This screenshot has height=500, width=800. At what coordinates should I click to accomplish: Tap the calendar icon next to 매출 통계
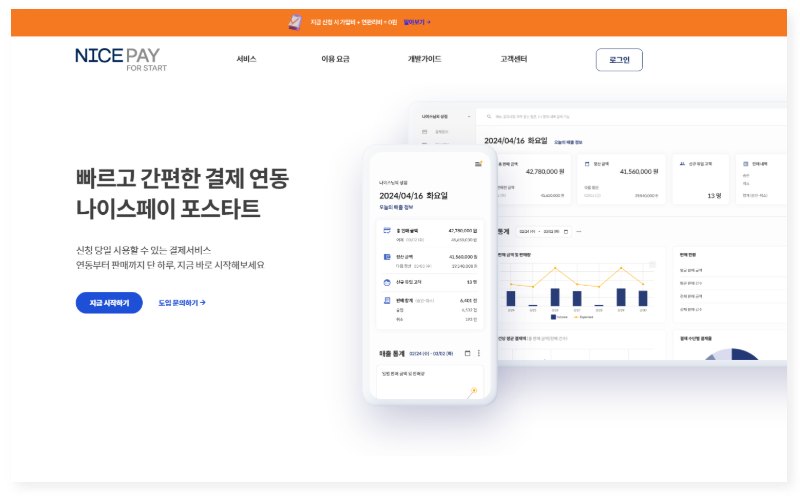coord(467,353)
